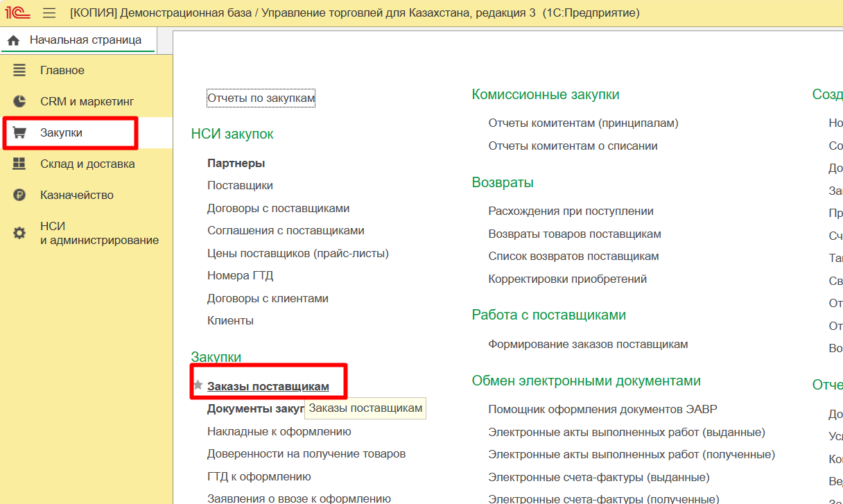This screenshot has width=843, height=504.
Task: Open Заказы поставщикам list
Action: pyautogui.click(x=268, y=386)
